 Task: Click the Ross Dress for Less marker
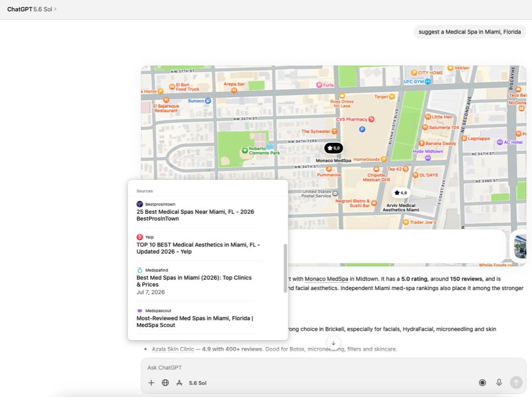tap(342, 96)
